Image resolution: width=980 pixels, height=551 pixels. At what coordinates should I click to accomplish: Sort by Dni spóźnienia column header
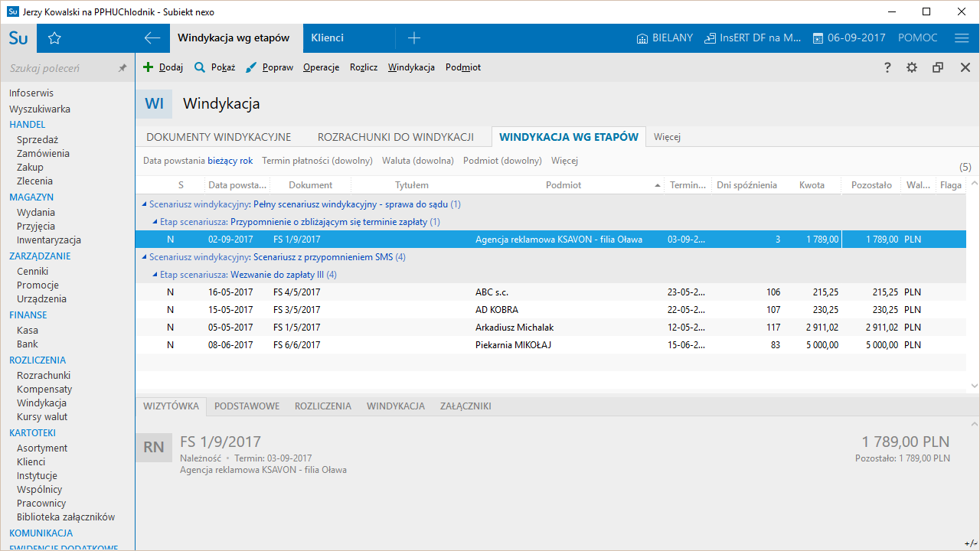[746, 185]
